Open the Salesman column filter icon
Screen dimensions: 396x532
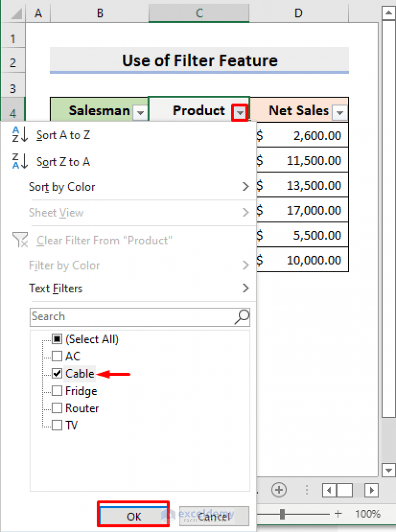[140, 112]
